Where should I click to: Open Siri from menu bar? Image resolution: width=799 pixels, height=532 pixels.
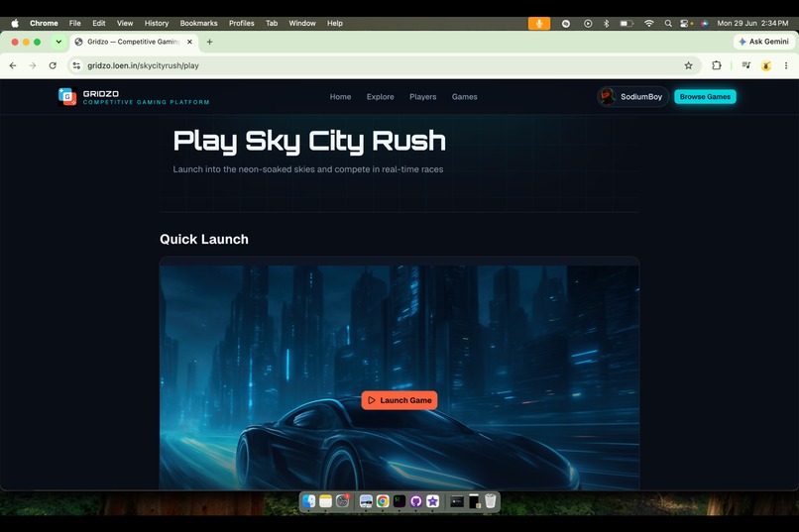click(x=704, y=24)
